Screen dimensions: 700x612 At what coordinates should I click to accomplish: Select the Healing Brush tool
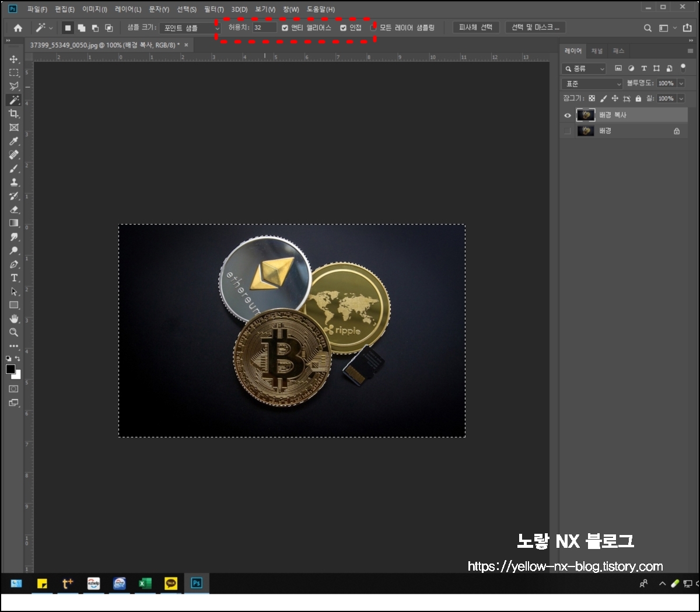coord(14,155)
